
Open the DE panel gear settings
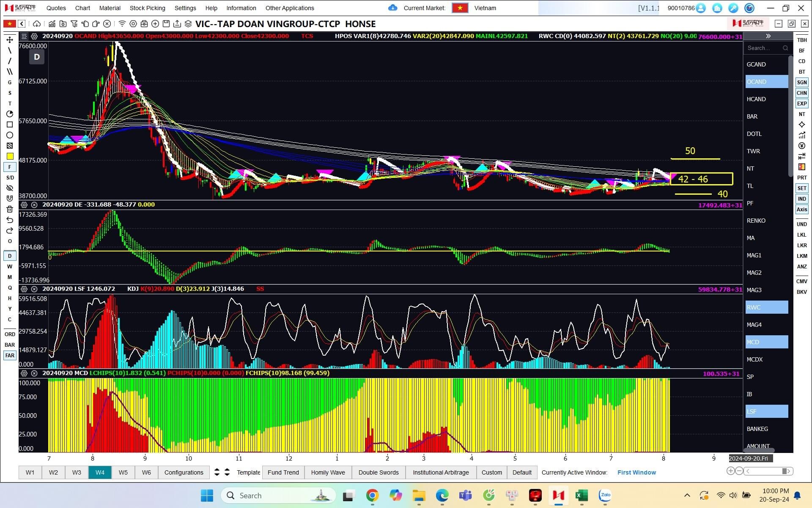pyautogui.click(x=24, y=205)
